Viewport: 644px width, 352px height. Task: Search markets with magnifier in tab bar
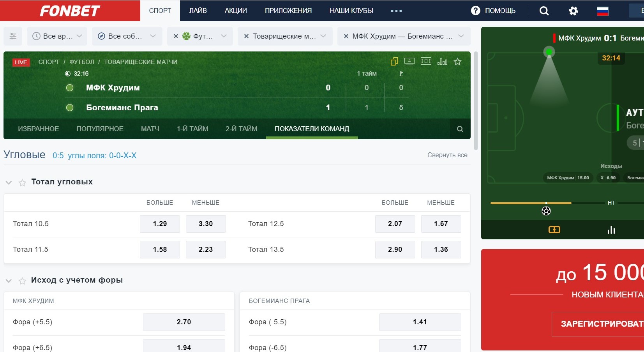(x=460, y=129)
